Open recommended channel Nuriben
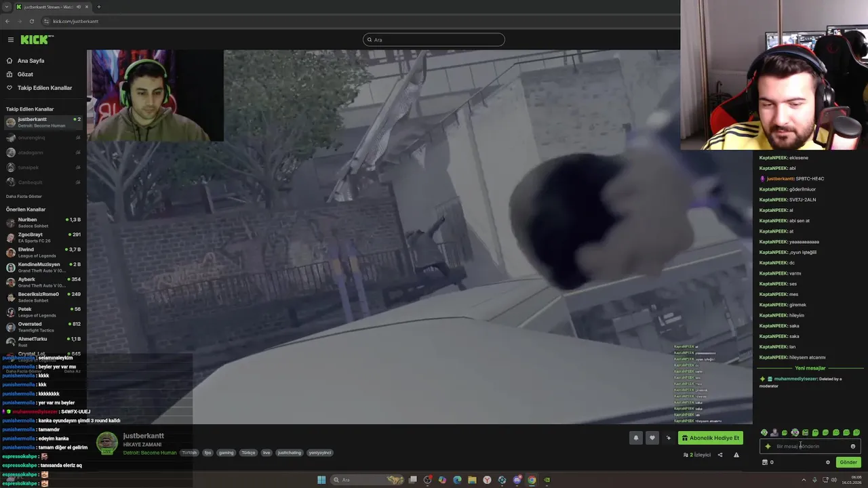The width and height of the screenshot is (868, 488). coord(43,222)
